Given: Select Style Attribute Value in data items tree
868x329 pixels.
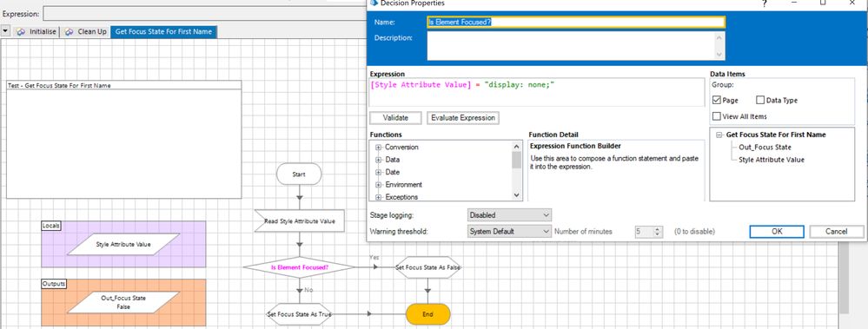Looking at the screenshot, I should [x=772, y=160].
